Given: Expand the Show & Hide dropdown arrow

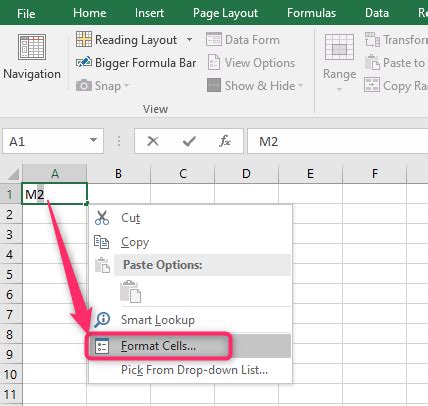Looking at the screenshot, I should point(301,86).
